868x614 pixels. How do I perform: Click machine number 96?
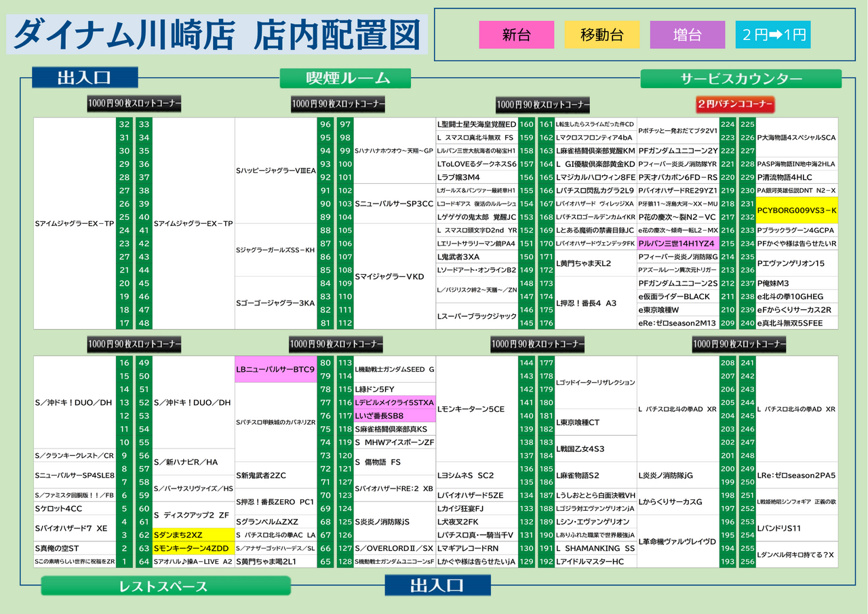point(325,124)
